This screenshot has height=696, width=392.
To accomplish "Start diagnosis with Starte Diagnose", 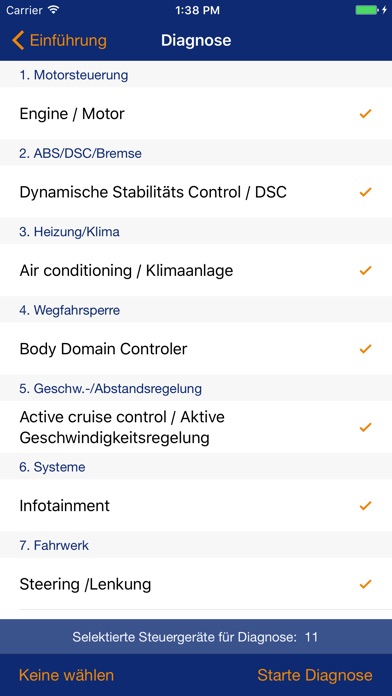I will (315, 675).
